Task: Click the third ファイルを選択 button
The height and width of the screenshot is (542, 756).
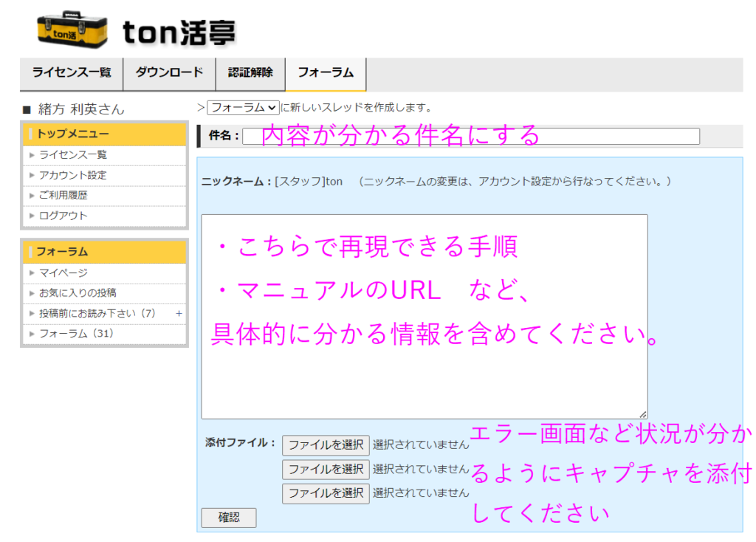Action: [x=326, y=493]
